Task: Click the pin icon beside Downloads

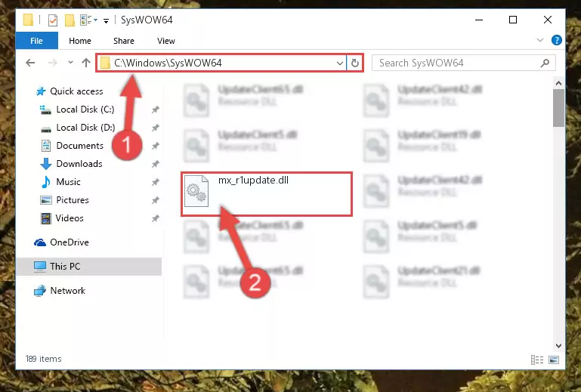Action: (x=155, y=164)
